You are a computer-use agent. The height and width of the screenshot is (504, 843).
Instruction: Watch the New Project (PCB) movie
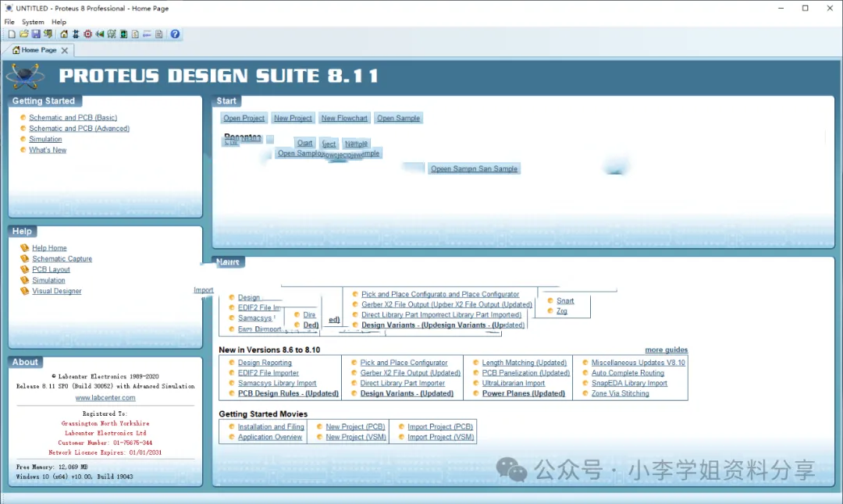[x=355, y=427]
